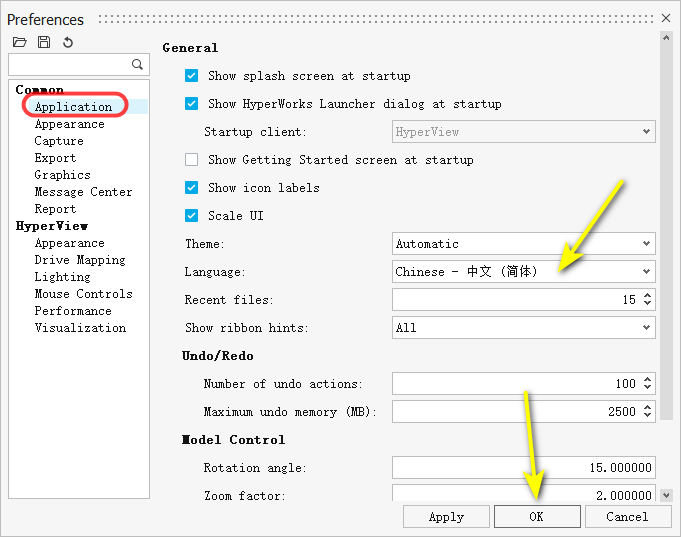This screenshot has height=537, width=681.
Task: Toggle Show HyperWorks Launcher dialog checkbox
Action: click(x=192, y=103)
